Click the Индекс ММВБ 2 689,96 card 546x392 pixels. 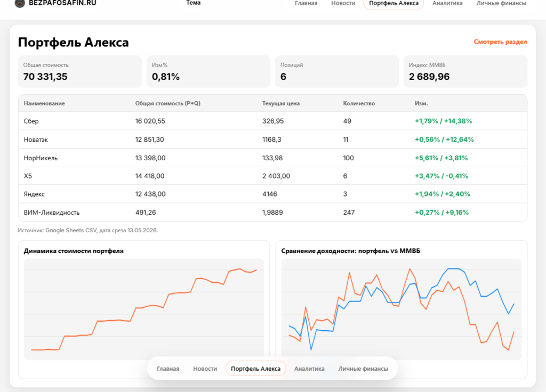pos(465,72)
